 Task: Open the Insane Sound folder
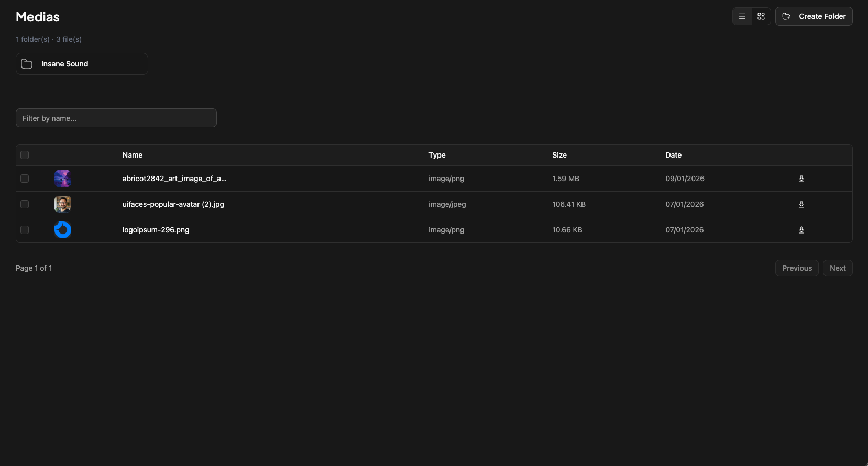pyautogui.click(x=82, y=64)
